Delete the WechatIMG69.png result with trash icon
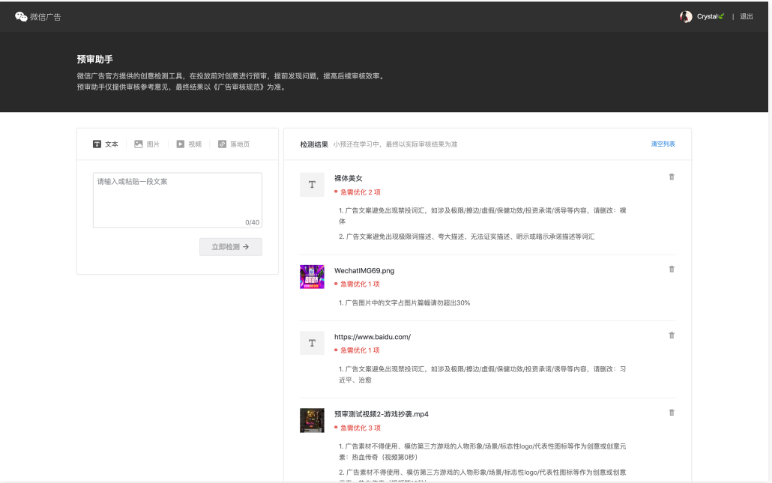 pyautogui.click(x=672, y=269)
